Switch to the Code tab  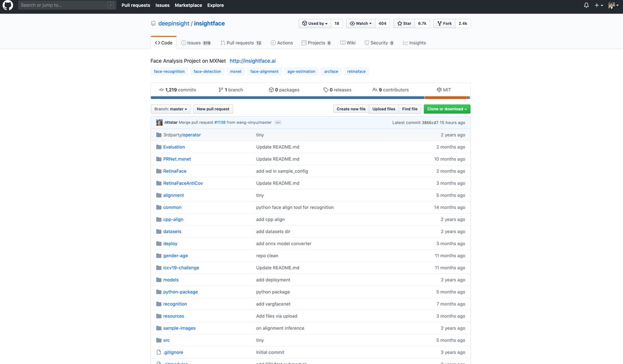[164, 43]
